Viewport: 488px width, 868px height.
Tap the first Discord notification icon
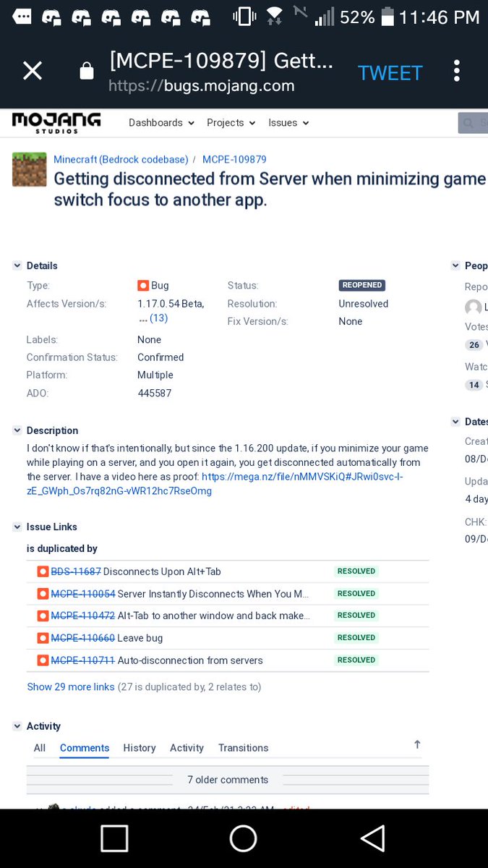[x=51, y=17]
